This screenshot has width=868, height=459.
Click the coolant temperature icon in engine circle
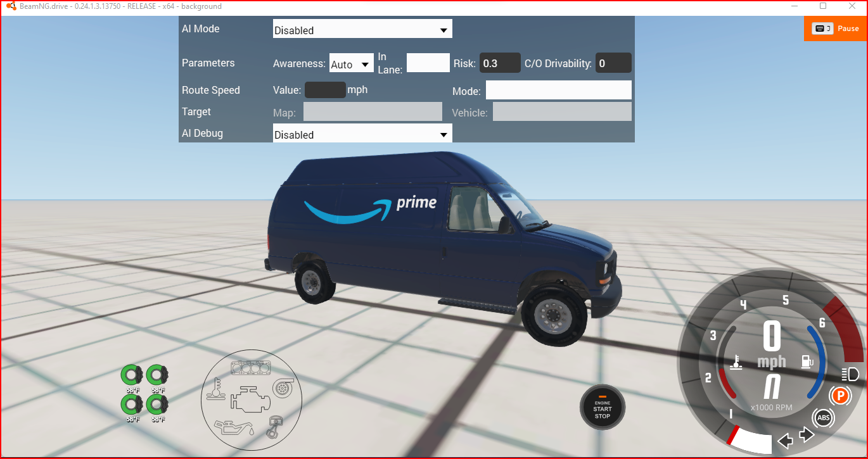pyautogui.click(x=216, y=389)
